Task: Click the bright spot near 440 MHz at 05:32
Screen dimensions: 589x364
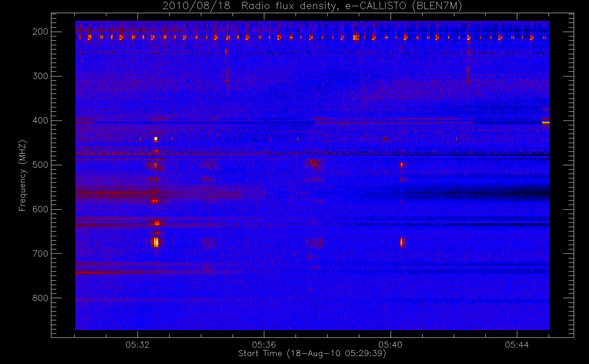Action: pos(156,139)
